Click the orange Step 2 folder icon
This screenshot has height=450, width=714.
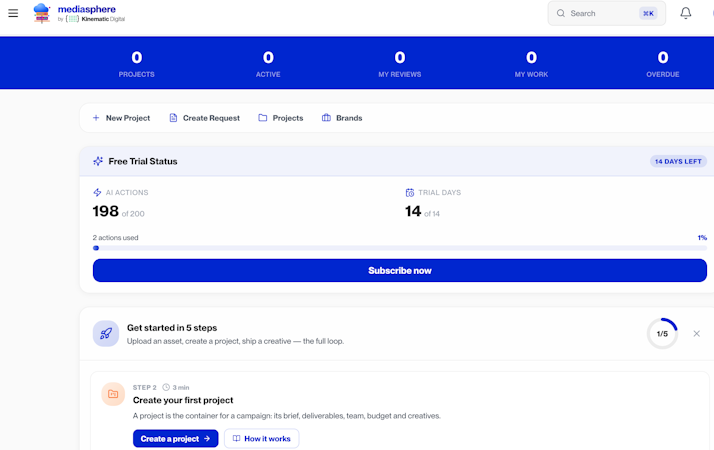point(113,394)
